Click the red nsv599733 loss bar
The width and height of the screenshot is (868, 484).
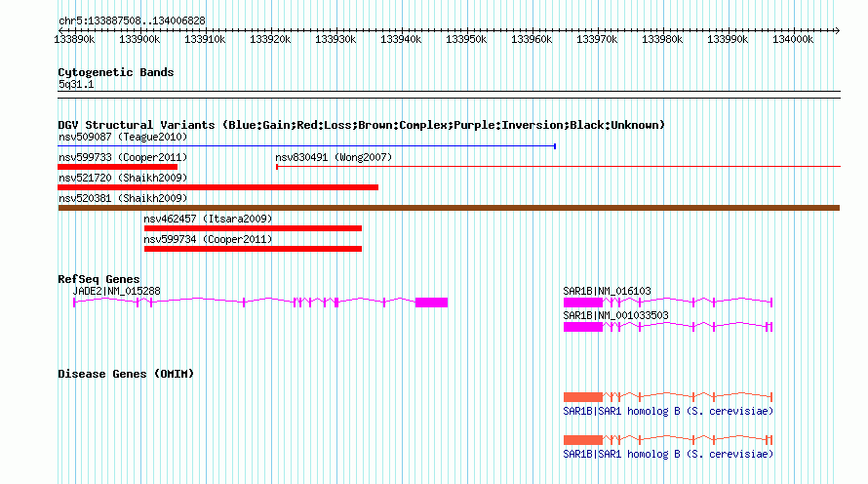(x=117, y=167)
